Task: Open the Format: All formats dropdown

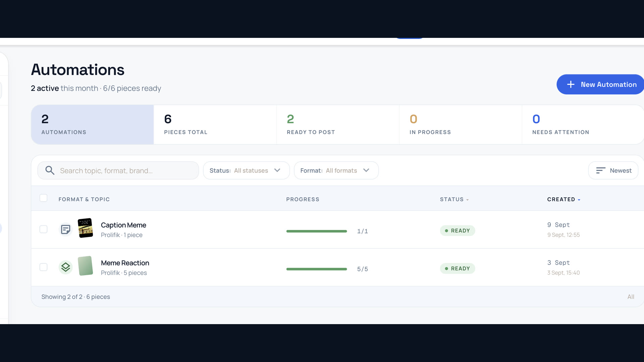Action: (336, 170)
